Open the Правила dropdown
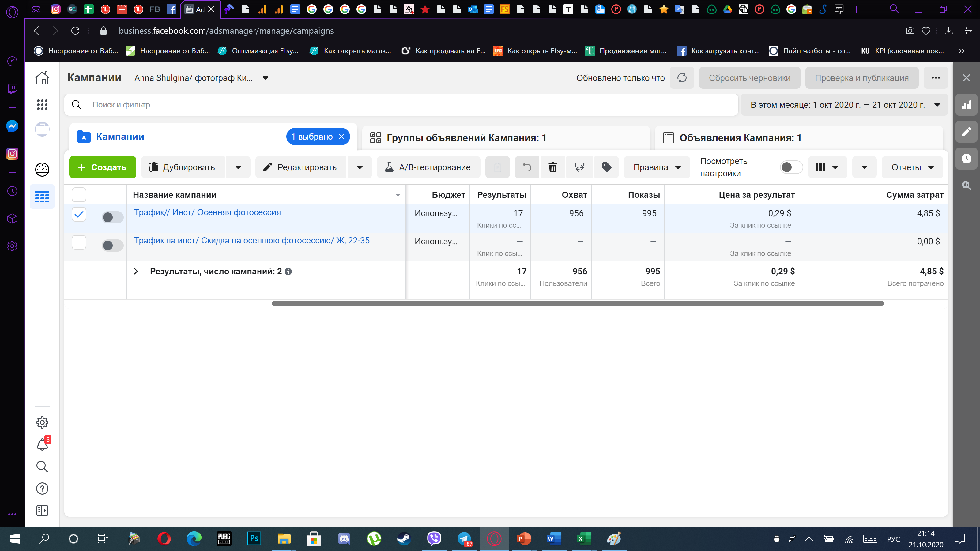This screenshot has width=980, height=551. 657,167
